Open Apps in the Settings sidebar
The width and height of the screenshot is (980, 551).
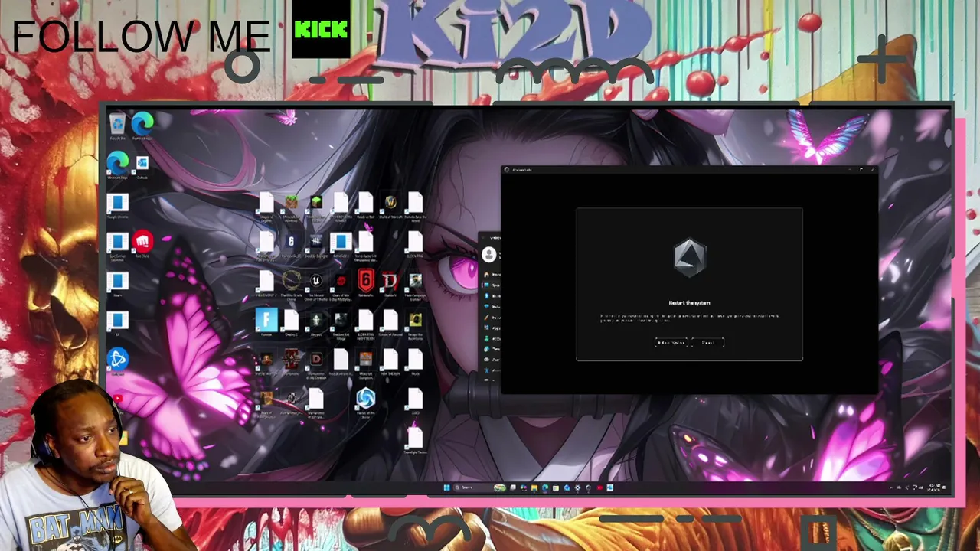tap(491, 328)
